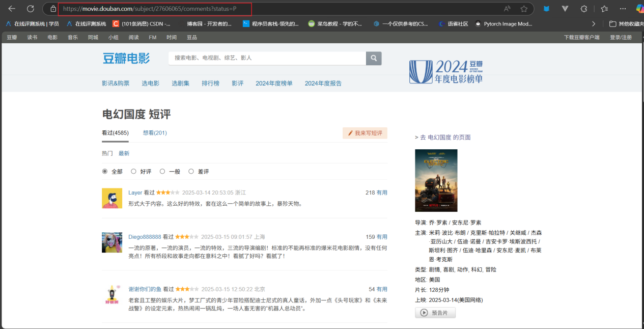The height and width of the screenshot is (329, 644).
Task: Expand the bookmarks bar overflow chevron
Action: [x=594, y=23]
